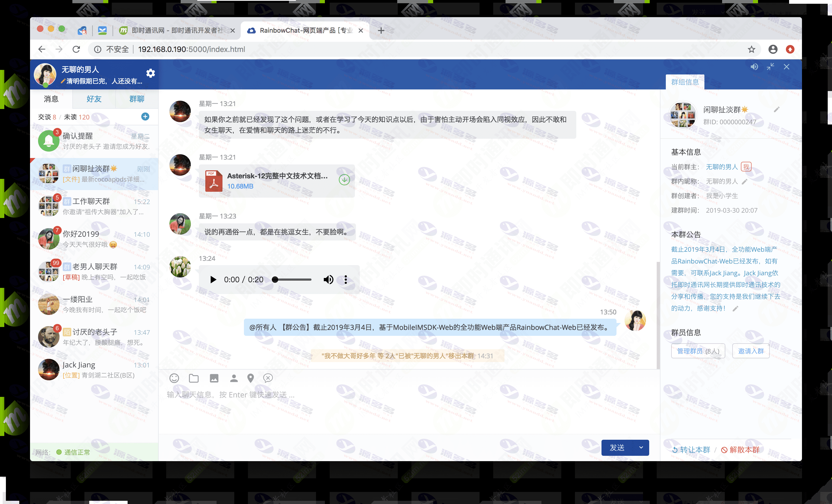832x504 pixels.
Task: Click 解散本群 link
Action: coord(740,450)
